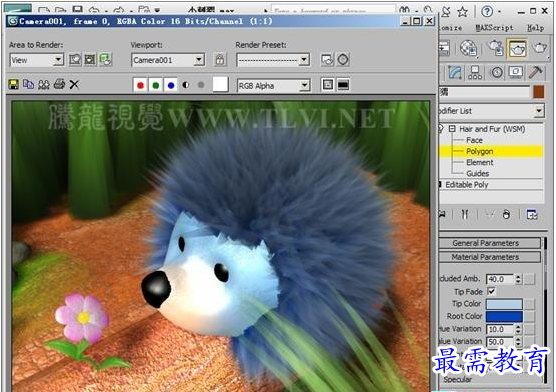Open the Material Editor icon
Viewport: 556px width, 392px height.
tap(468, 48)
